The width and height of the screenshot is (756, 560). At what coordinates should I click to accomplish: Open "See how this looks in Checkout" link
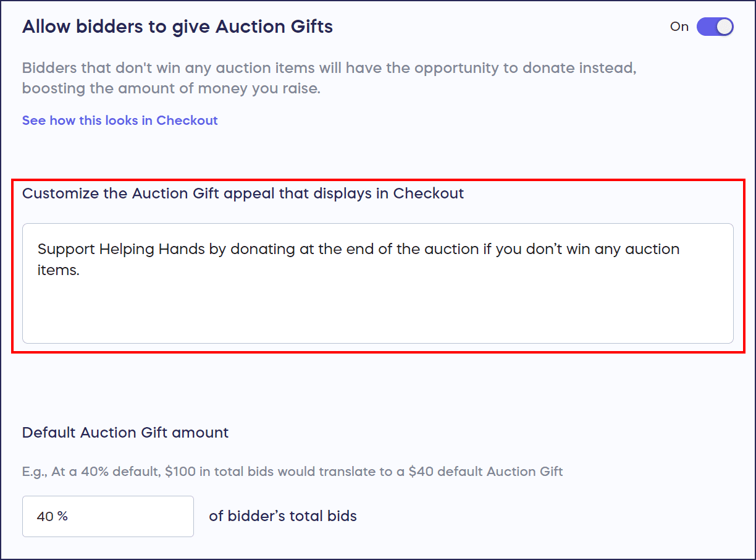pyautogui.click(x=120, y=121)
